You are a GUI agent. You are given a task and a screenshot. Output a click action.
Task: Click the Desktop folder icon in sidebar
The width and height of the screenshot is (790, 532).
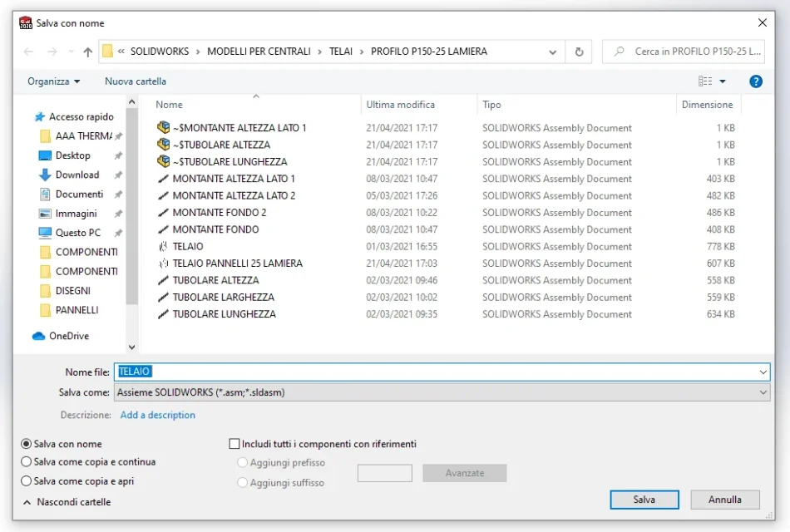(45, 155)
